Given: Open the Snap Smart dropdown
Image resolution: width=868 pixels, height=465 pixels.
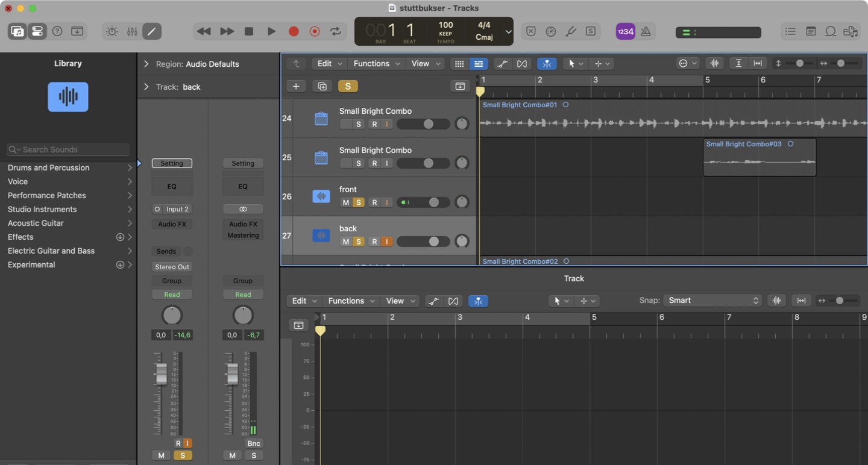Looking at the screenshot, I should 712,301.
